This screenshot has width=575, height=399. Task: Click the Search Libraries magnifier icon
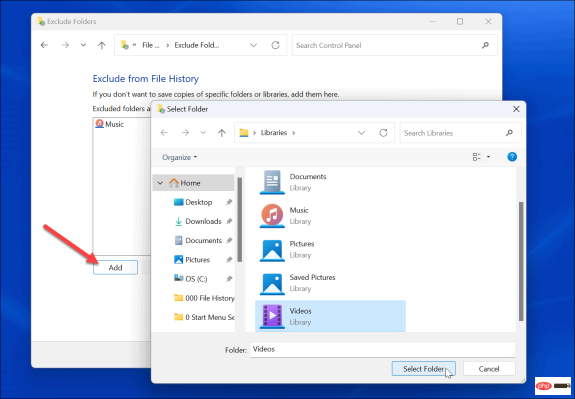tap(509, 133)
